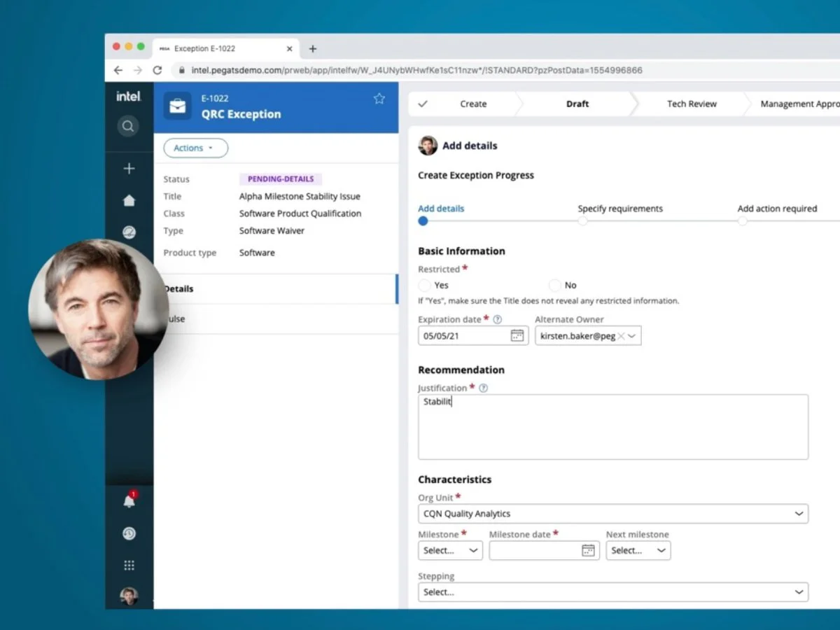
Task: Select the Tech Review stage
Action: click(x=692, y=104)
